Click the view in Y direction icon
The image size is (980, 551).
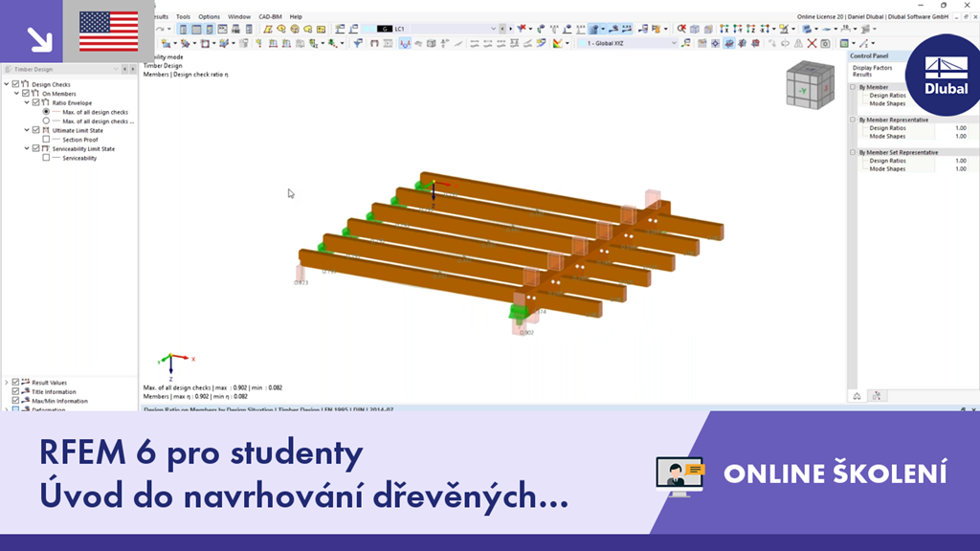point(738,29)
